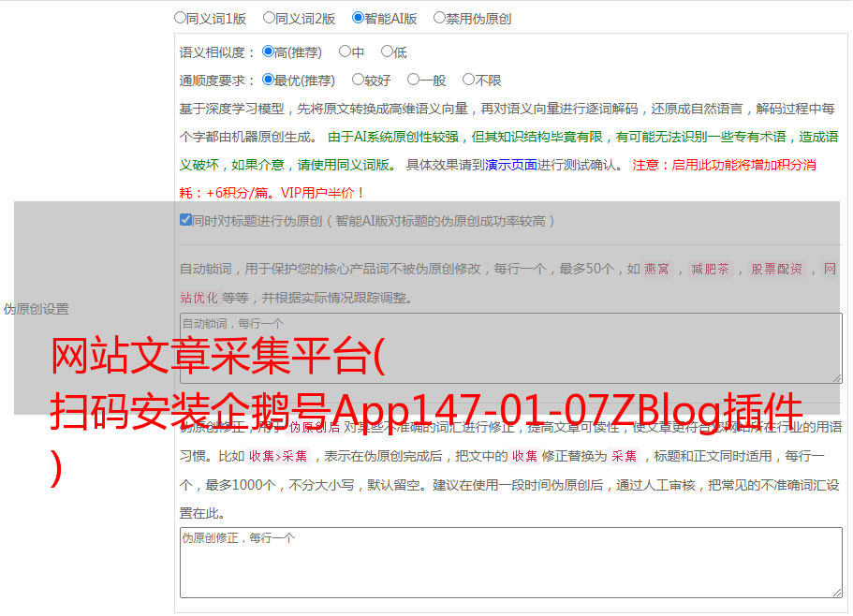Select the 同义词2版 radio option
Screen dimensions: 853x616
269,18
